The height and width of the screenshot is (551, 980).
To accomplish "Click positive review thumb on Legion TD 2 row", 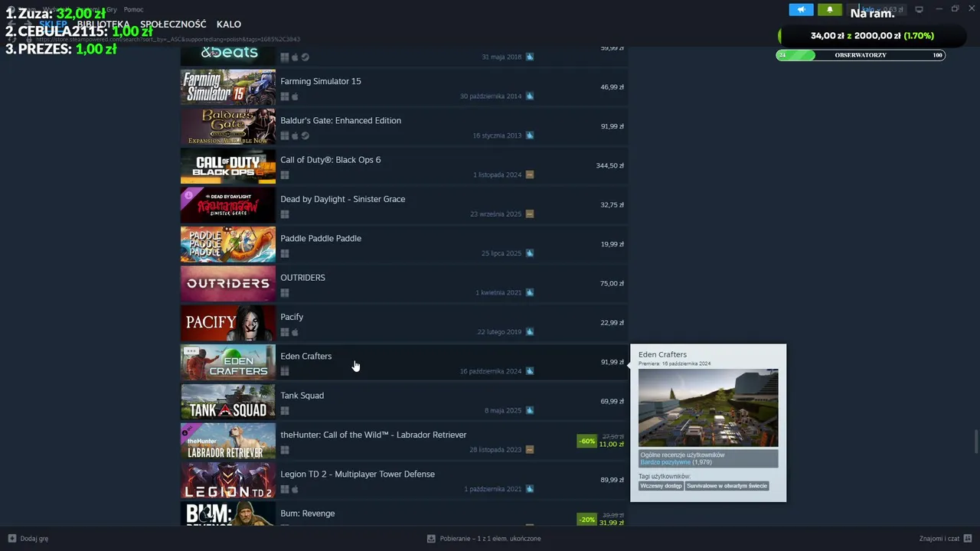I will (530, 489).
